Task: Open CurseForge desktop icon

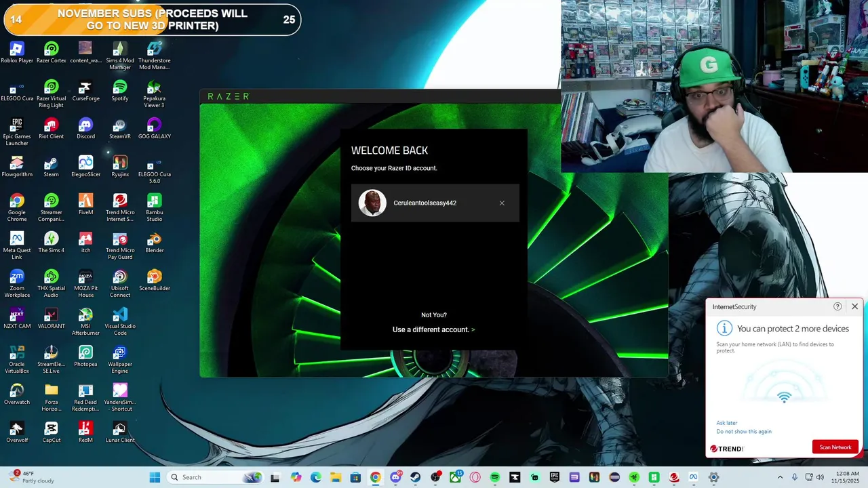Action: [x=85, y=90]
